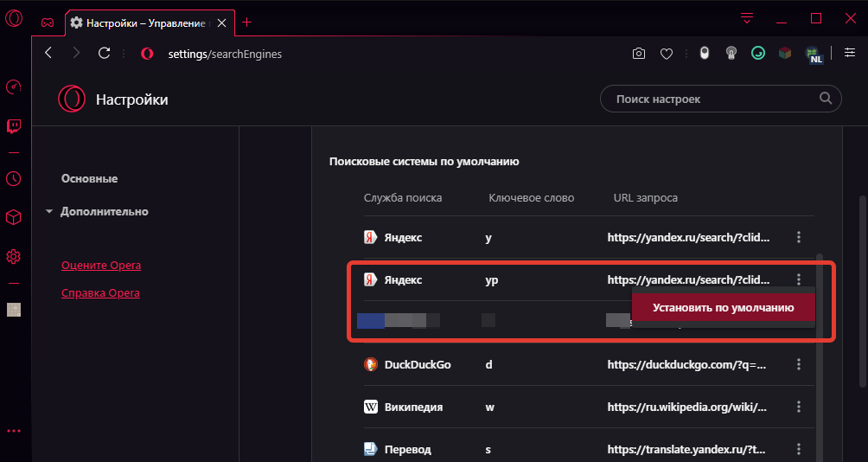Select the Перевод search engine name
This screenshot has width=868, height=462.
coord(407,449)
